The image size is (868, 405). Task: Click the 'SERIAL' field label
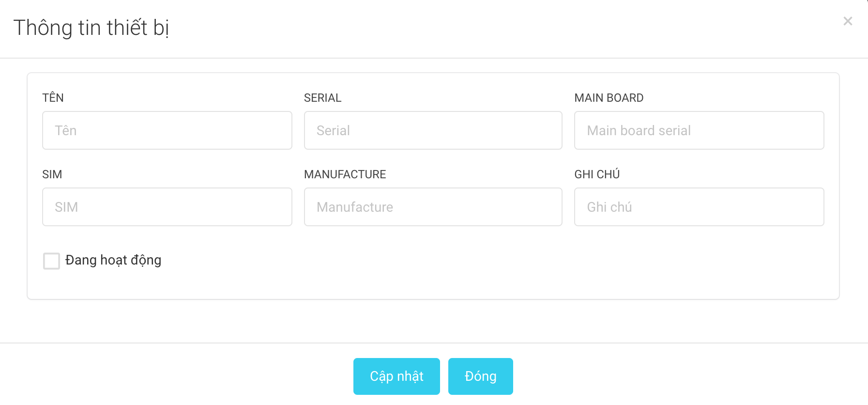click(x=322, y=98)
